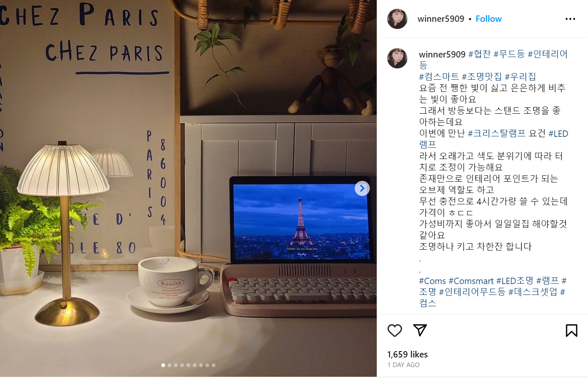The height and width of the screenshot is (378, 588).
Task: Open the #무드등 hashtag
Action: click(x=509, y=54)
